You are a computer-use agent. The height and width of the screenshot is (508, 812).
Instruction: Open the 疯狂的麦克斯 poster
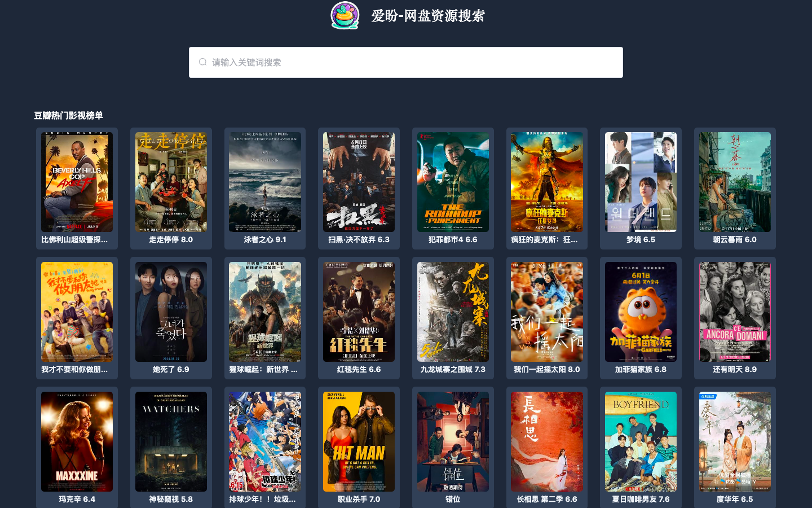pyautogui.click(x=547, y=182)
